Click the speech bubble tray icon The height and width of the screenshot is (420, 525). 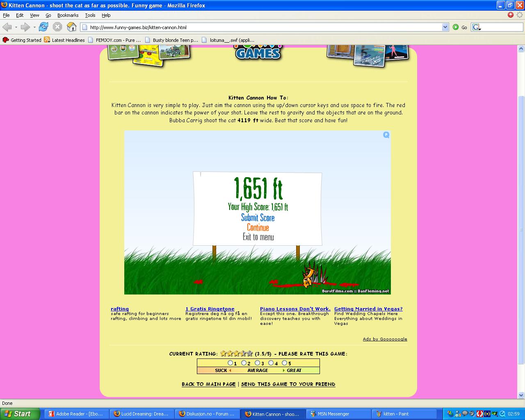[x=465, y=413]
